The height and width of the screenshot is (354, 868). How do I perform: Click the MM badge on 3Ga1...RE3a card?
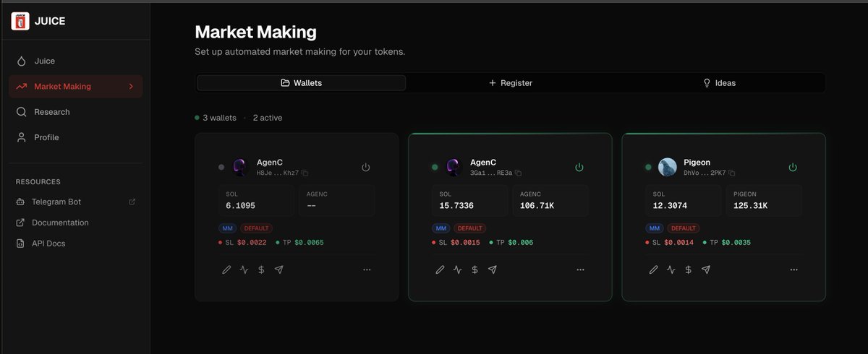coord(441,228)
